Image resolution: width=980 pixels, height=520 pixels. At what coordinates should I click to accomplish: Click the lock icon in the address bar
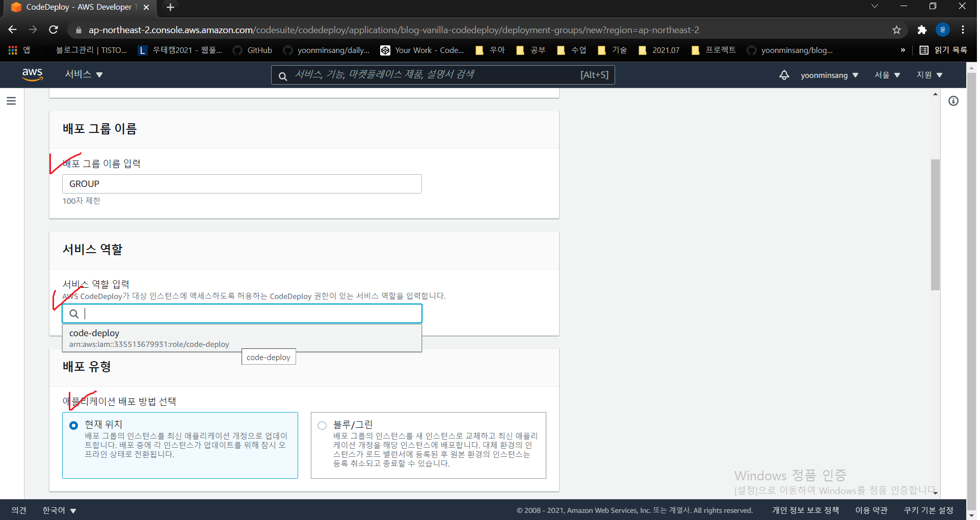(78, 30)
